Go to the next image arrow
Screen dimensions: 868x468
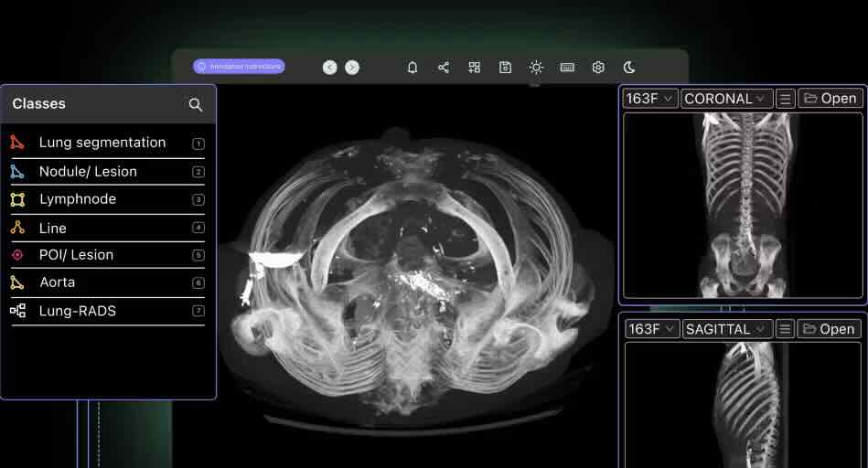click(352, 68)
